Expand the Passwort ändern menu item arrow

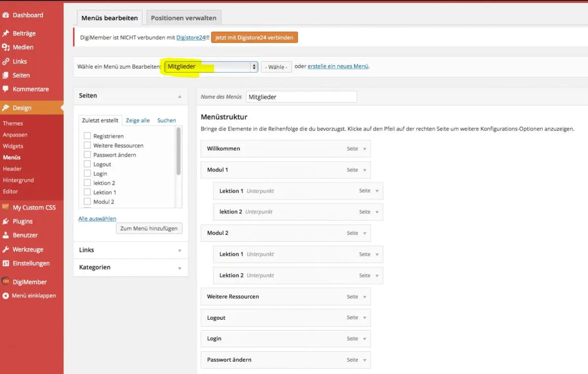[x=365, y=360]
